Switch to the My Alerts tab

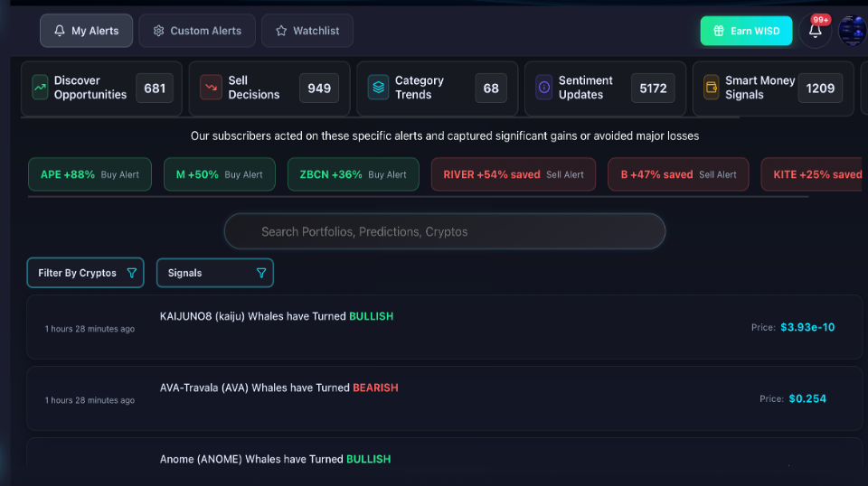(x=86, y=31)
